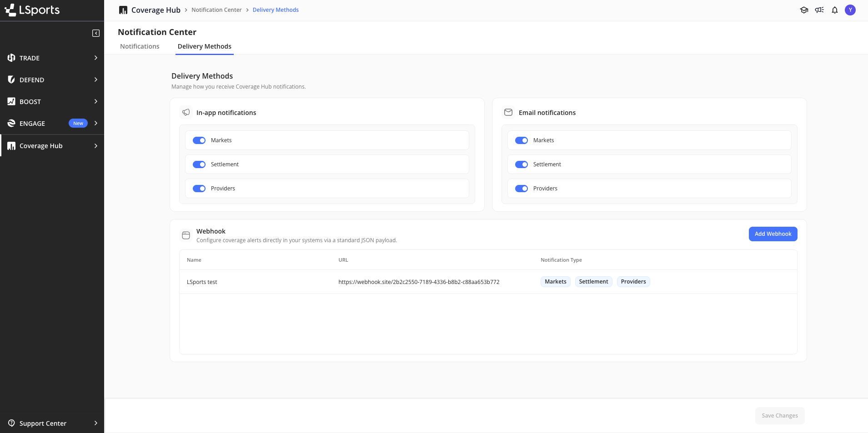Select the Delivery Methods tab
The width and height of the screenshot is (868, 433).
205,46
